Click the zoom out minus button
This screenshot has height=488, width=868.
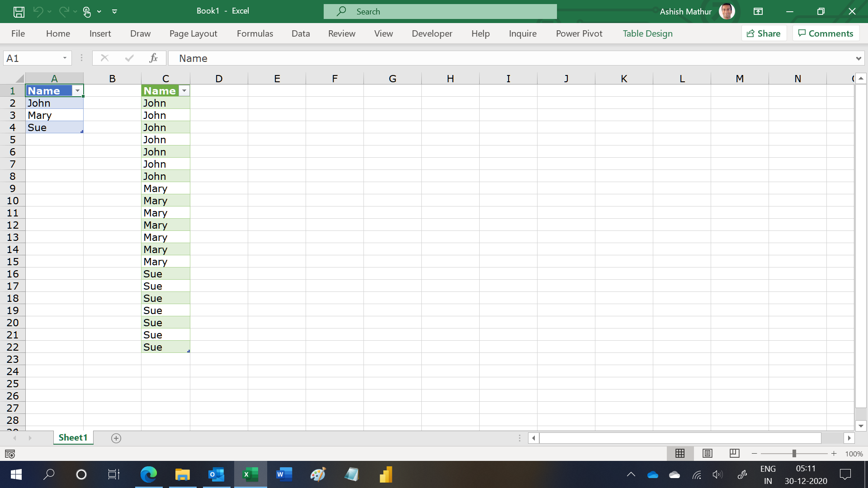point(755,453)
